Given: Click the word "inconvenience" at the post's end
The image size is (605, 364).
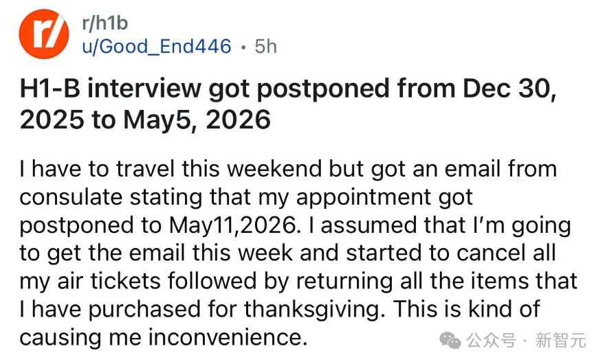Looking at the screenshot, I should click(228, 337).
